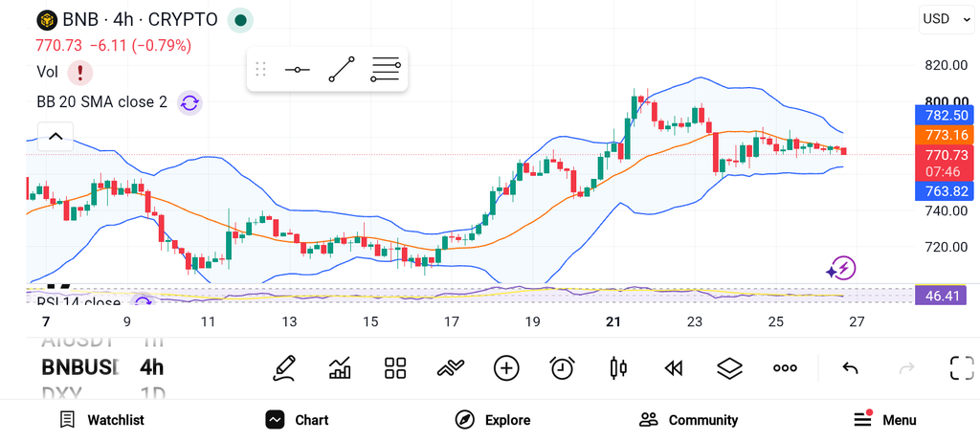
Task: Open the object tree layers icon
Action: point(729,368)
